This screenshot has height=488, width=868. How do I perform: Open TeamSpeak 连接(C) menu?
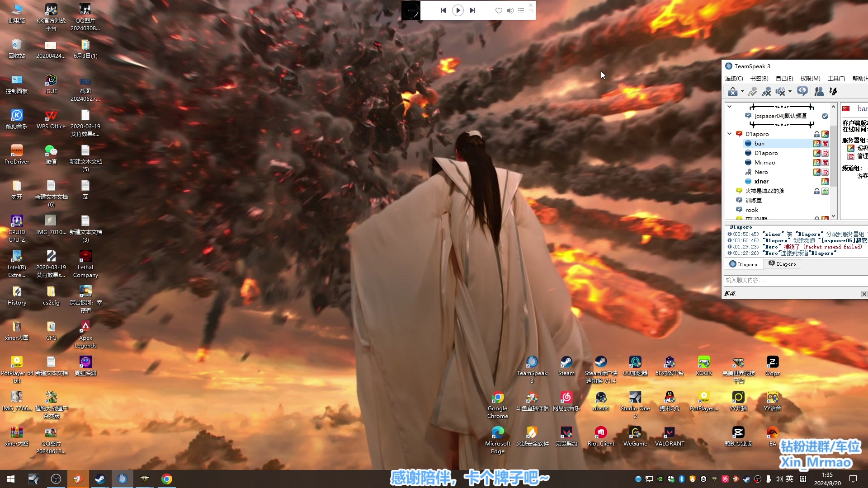click(734, 79)
